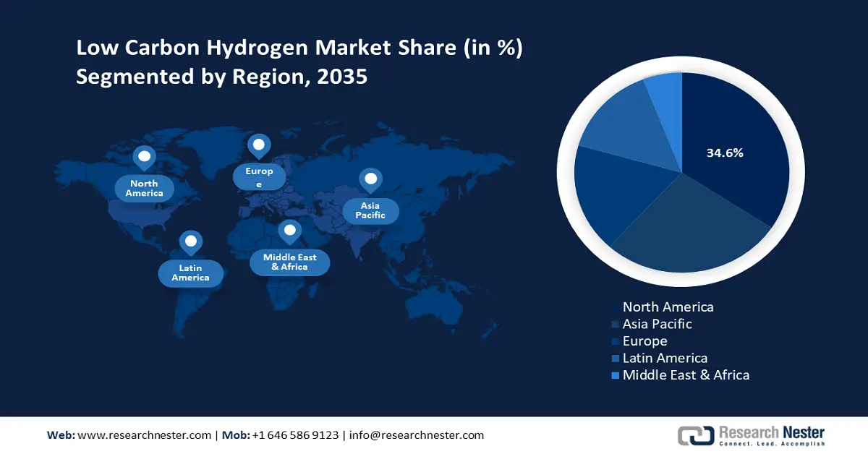Image resolution: width=868 pixels, height=454 pixels.
Task: Select the Asia Pacific legend entry text
Action: pos(657,324)
